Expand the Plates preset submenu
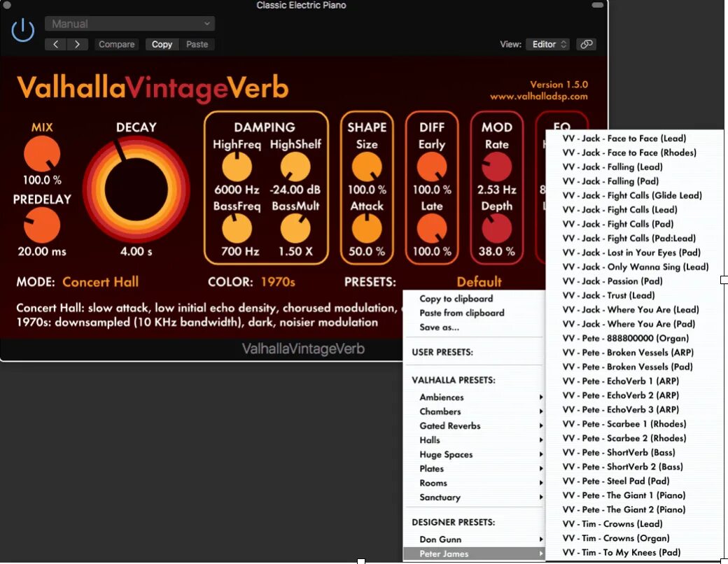The width and height of the screenshot is (728, 564). pyautogui.click(x=474, y=469)
